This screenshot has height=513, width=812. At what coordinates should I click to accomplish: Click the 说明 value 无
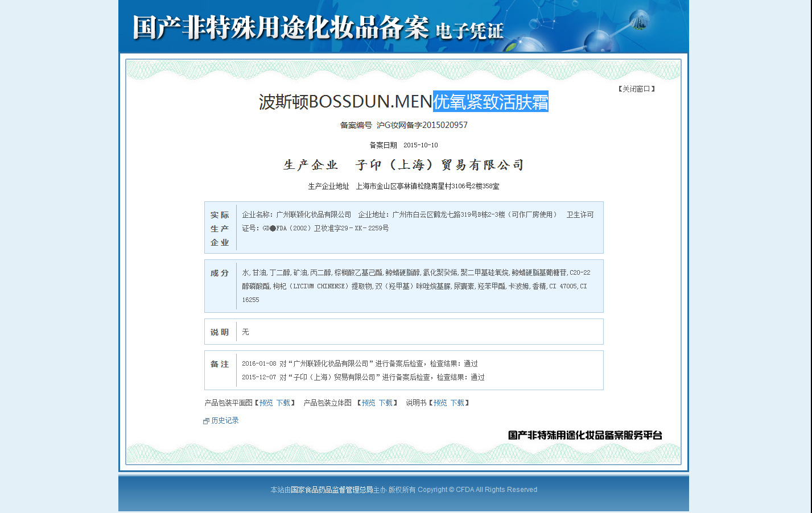[x=245, y=332]
